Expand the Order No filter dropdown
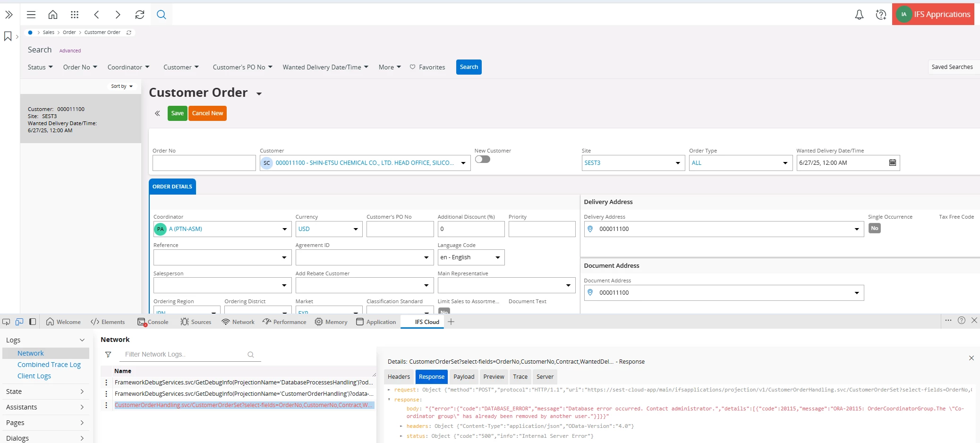 tap(80, 67)
